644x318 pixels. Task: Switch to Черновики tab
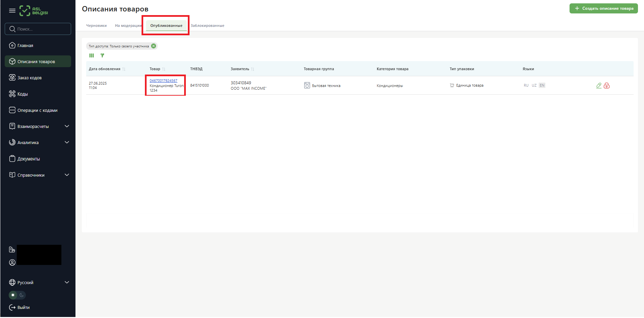(96, 26)
